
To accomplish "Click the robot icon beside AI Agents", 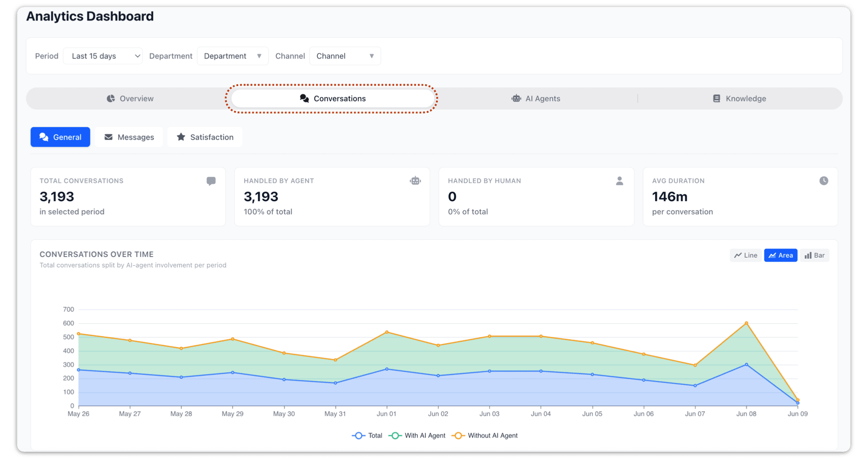I will point(516,98).
